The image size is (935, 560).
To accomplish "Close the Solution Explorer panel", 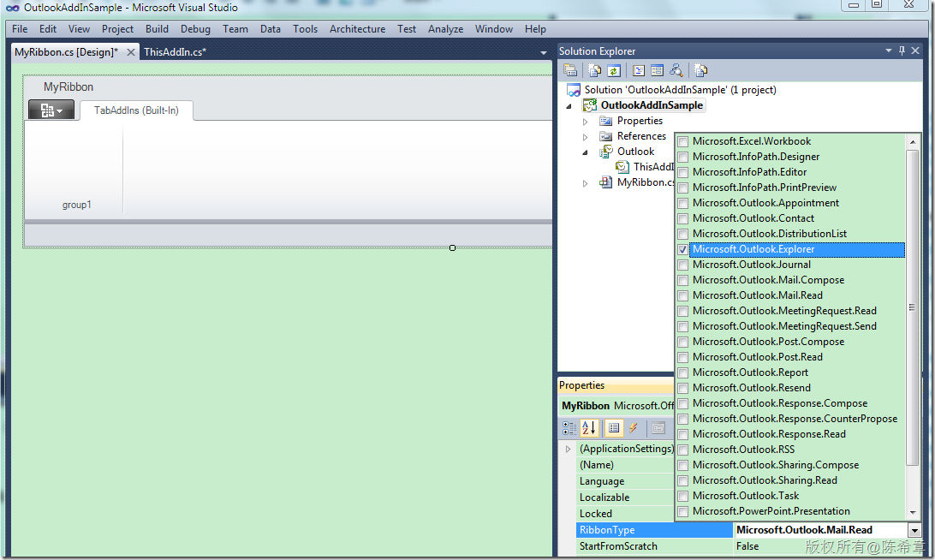I will click(915, 51).
